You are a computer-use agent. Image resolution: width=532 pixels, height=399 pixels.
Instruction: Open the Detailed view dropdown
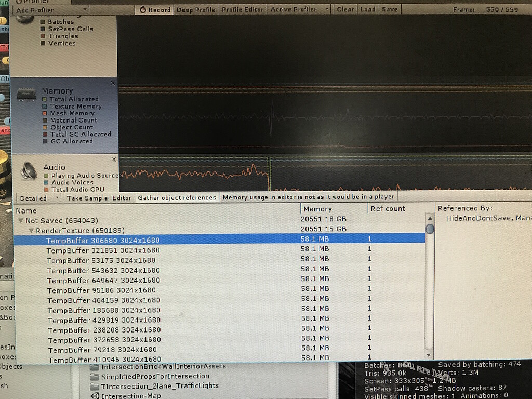pos(38,197)
